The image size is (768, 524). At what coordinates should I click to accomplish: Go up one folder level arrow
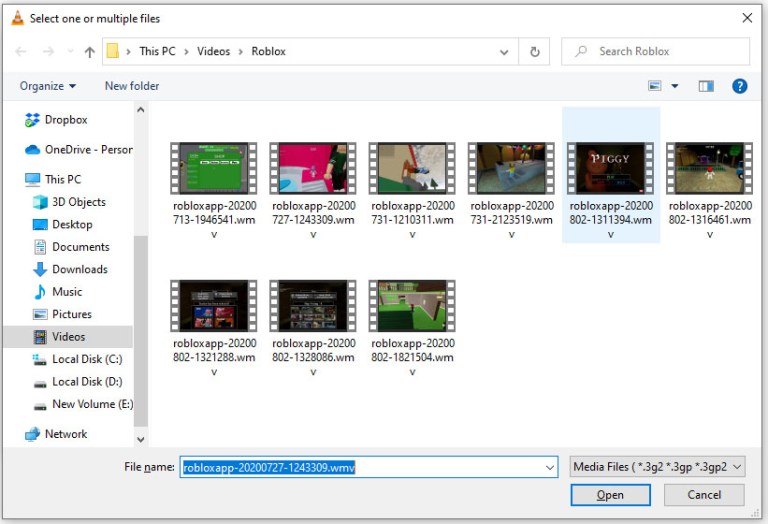(90, 51)
